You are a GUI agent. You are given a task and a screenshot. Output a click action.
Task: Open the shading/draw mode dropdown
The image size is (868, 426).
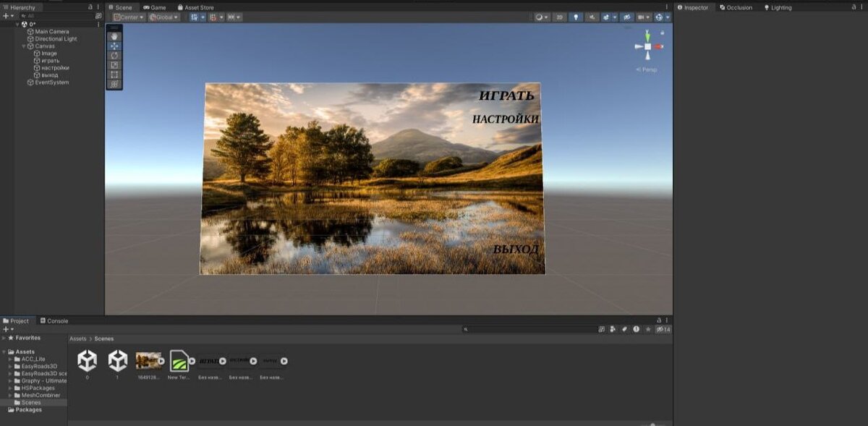(542, 17)
